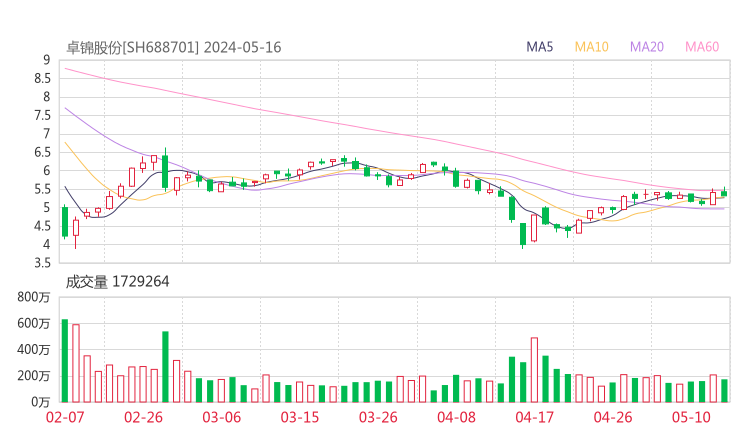Viewport: 740px width, 440px height.
Task: Click the 03-26 date axis label
Action: point(378,417)
